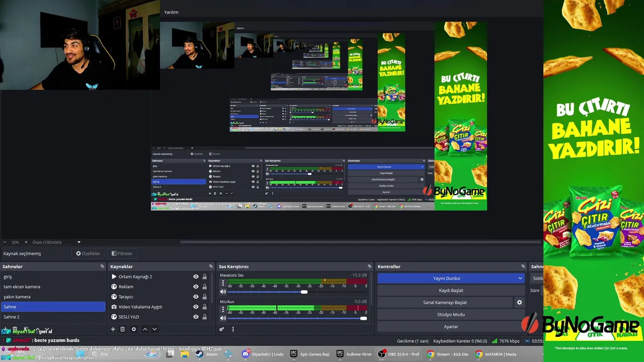
Task: Open the Özellikler properties button
Action: 88,253
